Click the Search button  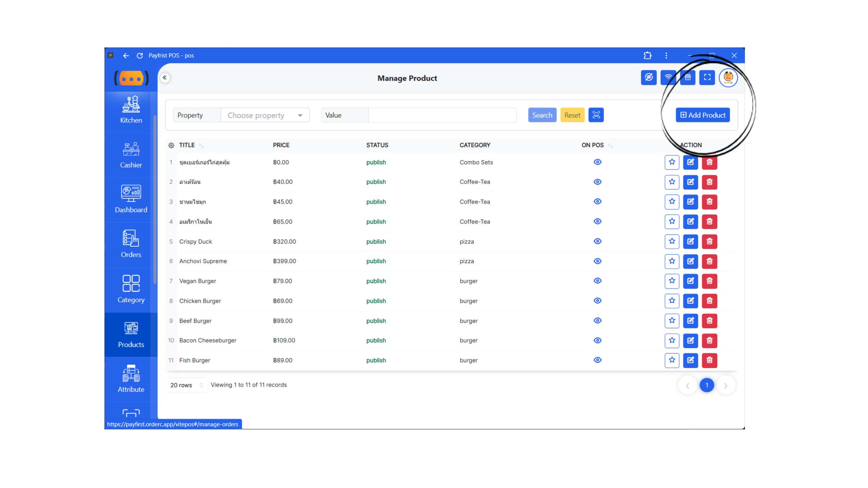pyautogui.click(x=542, y=115)
